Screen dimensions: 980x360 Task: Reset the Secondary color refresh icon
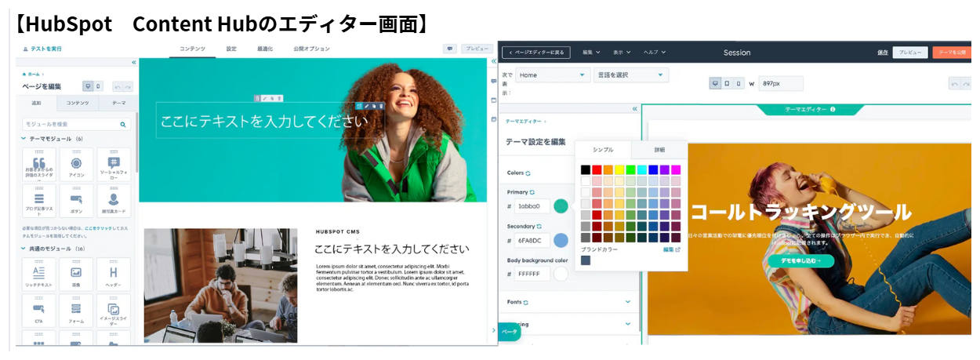click(539, 226)
